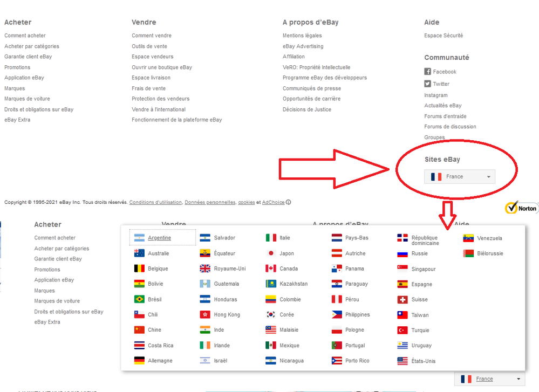
Task: Open Affiliation link under A propos d'eBay
Action: (294, 56)
